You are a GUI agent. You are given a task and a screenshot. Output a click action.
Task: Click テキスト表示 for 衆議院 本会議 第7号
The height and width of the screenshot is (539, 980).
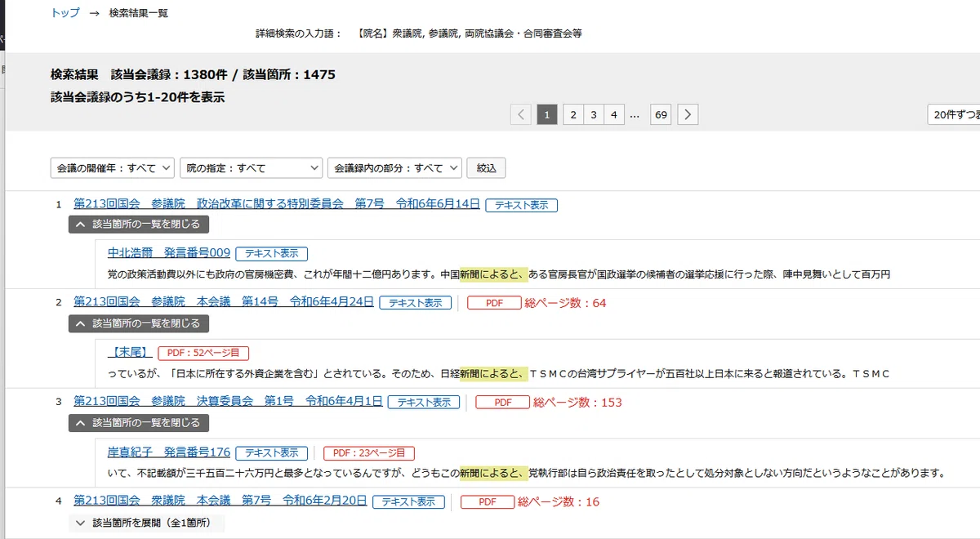409,502
